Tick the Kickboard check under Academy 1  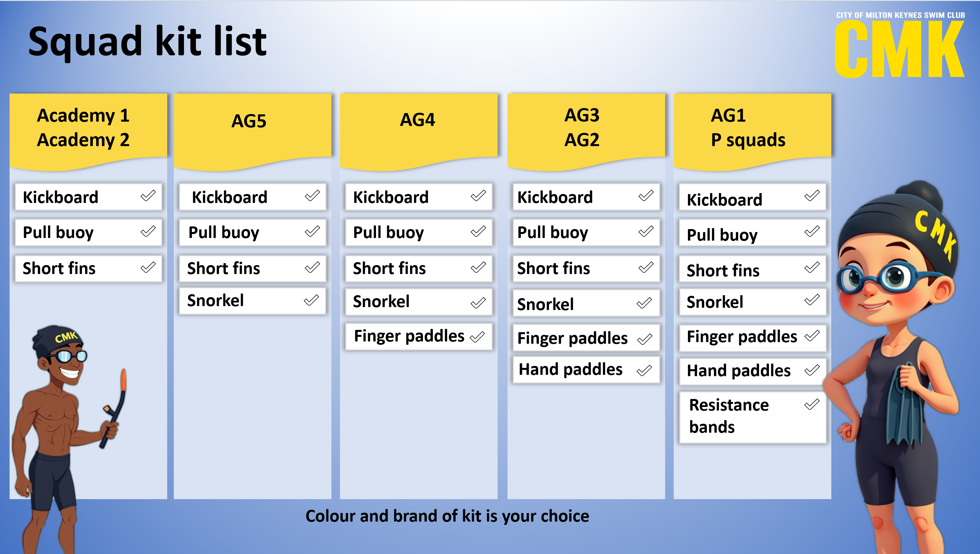point(148,196)
